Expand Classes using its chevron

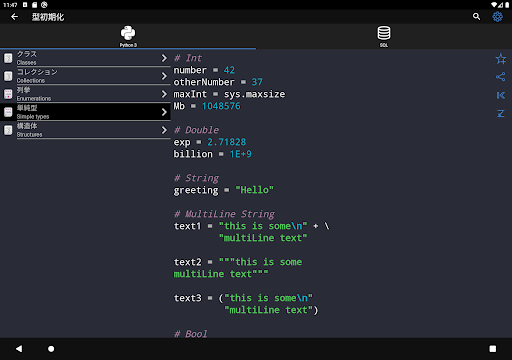(164, 58)
